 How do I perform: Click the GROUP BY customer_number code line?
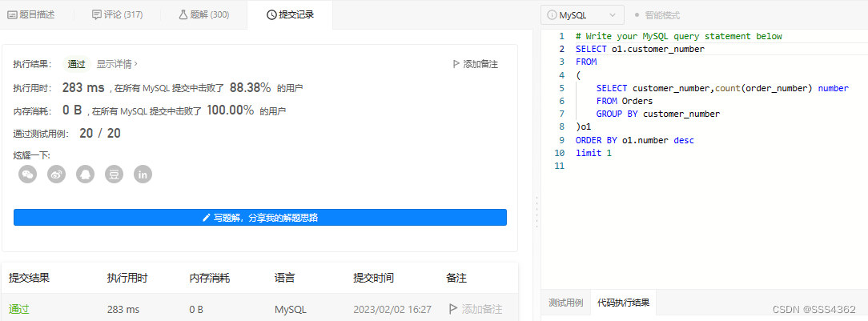658,114
